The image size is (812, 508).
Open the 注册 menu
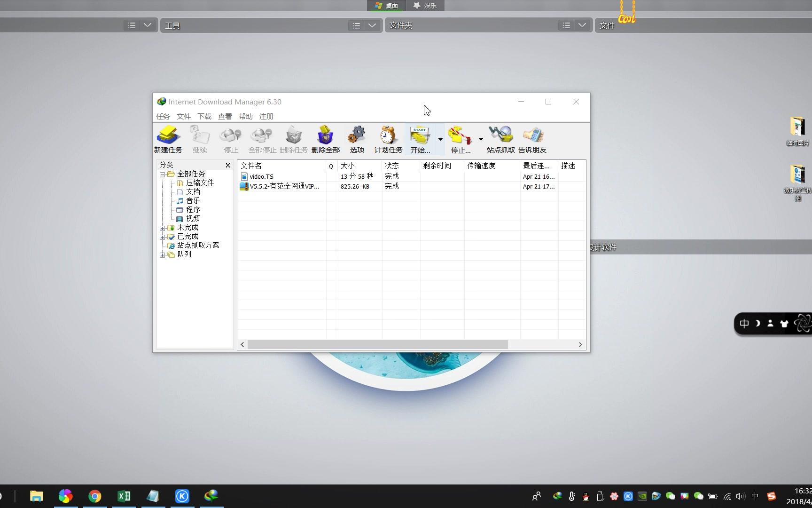click(266, 116)
